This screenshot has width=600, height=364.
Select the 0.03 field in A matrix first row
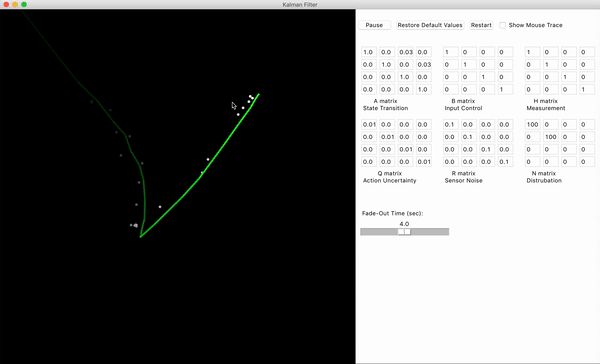406,52
